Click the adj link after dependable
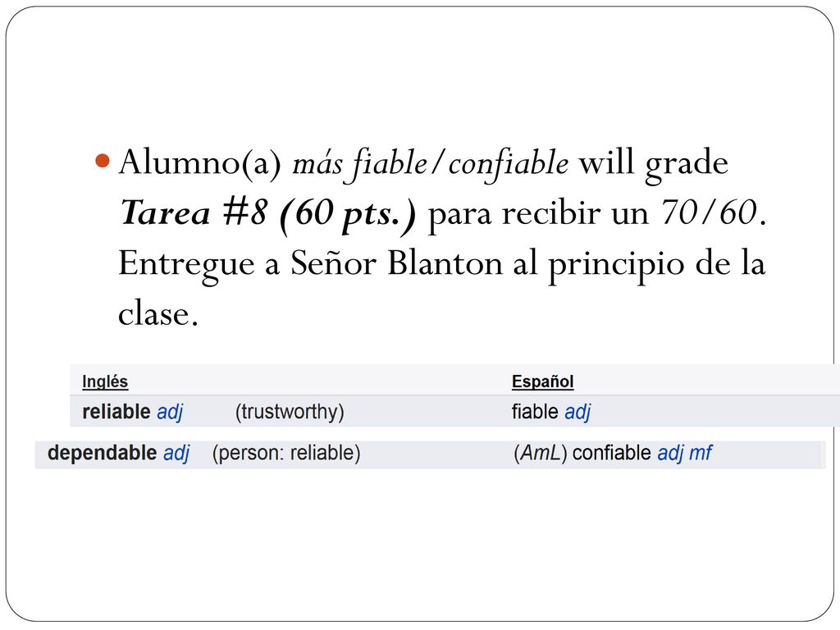 pos(176,453)
